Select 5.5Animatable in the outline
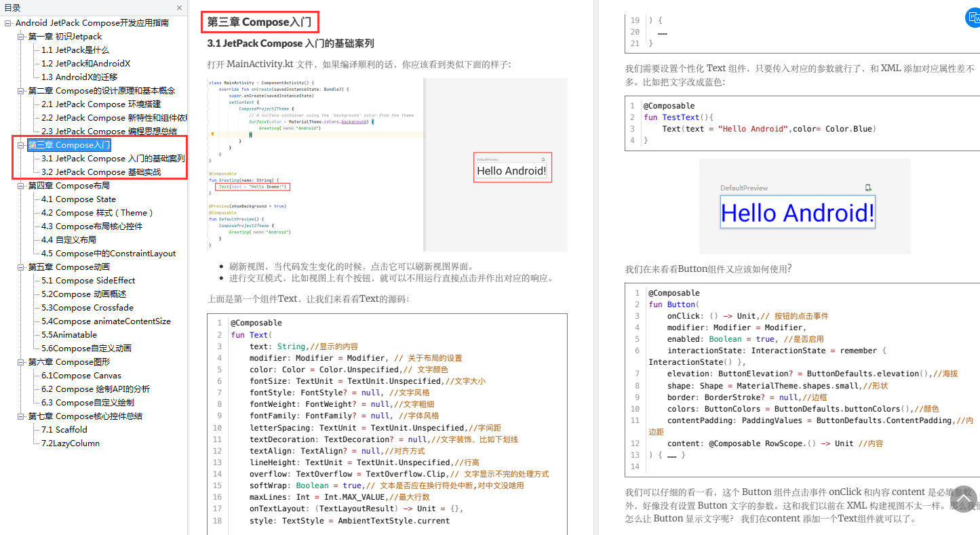Screen dimensions: 980x535 pyautogui.click(x=69, y=335)
